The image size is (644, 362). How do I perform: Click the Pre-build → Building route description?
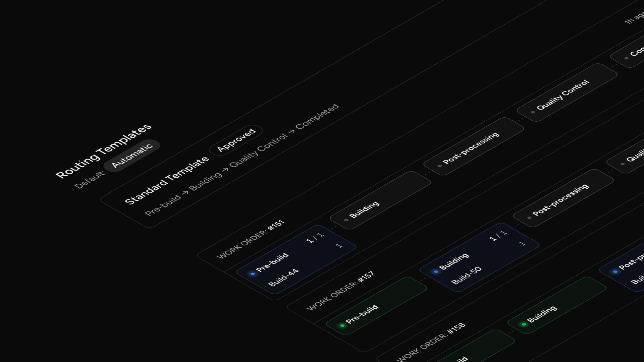[x=241, y=160]
